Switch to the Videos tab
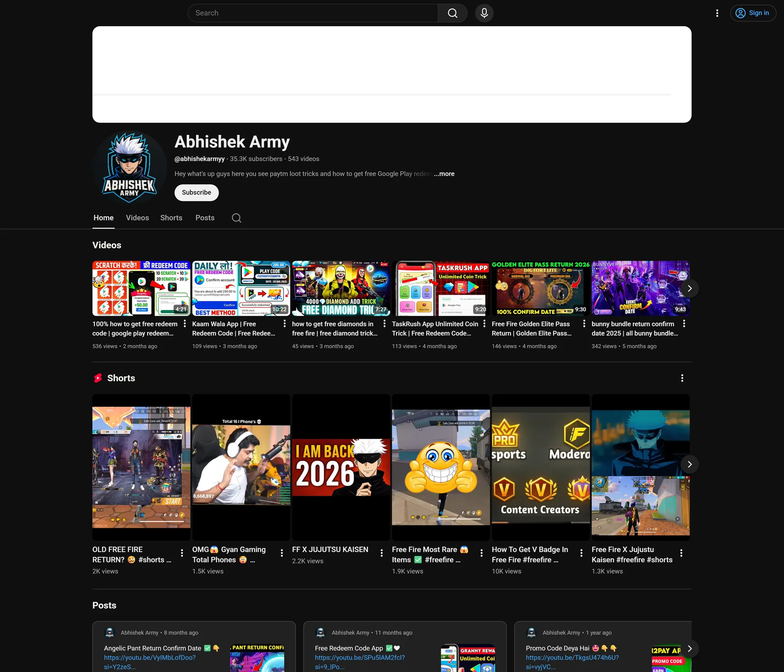 pos(137,218)
